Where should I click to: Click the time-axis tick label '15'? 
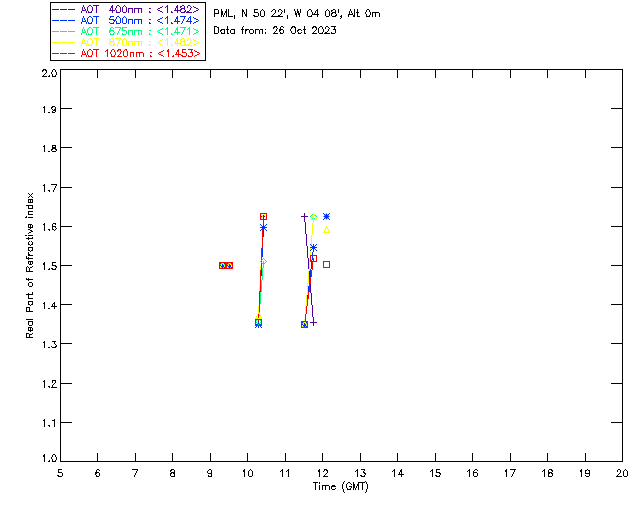coord(435,473)
